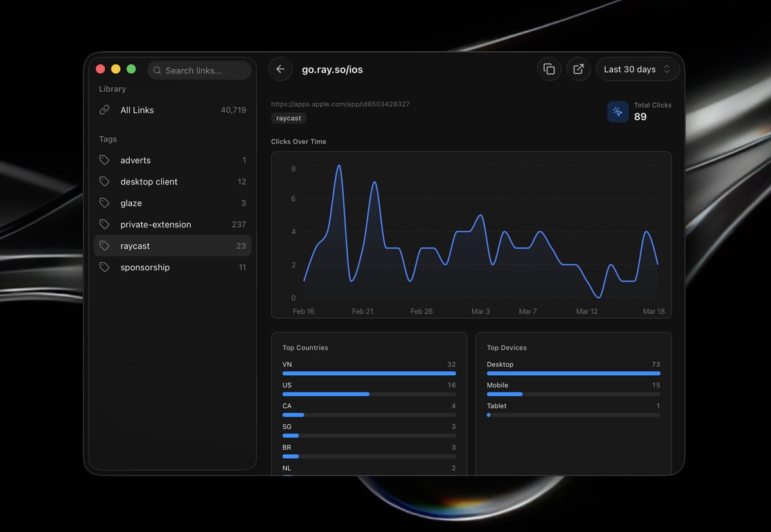The height and width of the screenshot is (532, 771).
Task: Click the Top Devices heading
Action: click(x=507, y=348)
